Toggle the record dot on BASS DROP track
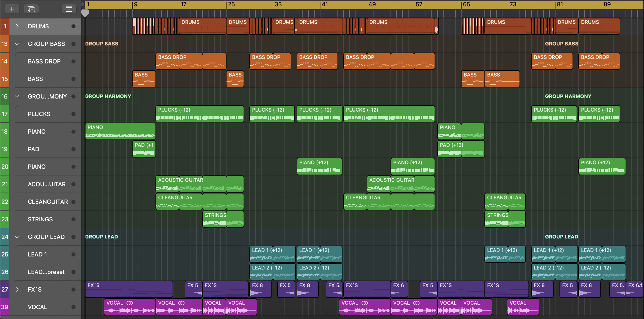 pyautogui.click(x=73, y=61)
